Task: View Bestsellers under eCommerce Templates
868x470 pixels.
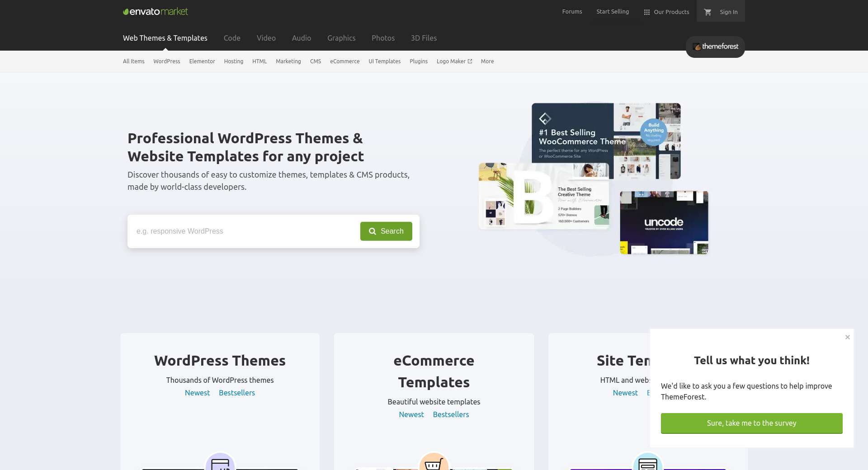Action: 451,414
